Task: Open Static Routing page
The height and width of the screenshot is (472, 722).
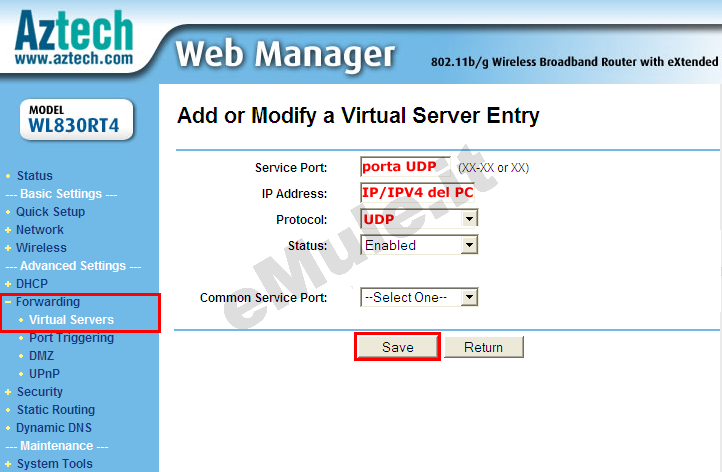Action: 56,409
